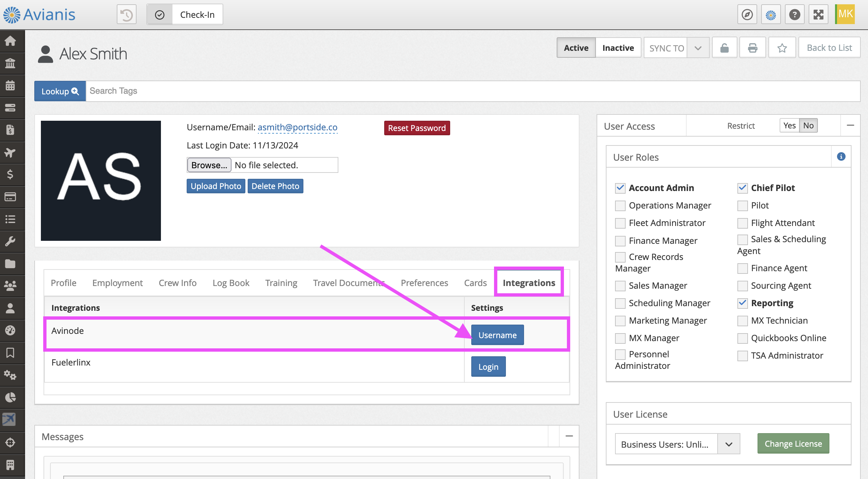Open the palette sidebar icon
The width and height of the screenshot is (868, 479).
[x=10, y=330]
